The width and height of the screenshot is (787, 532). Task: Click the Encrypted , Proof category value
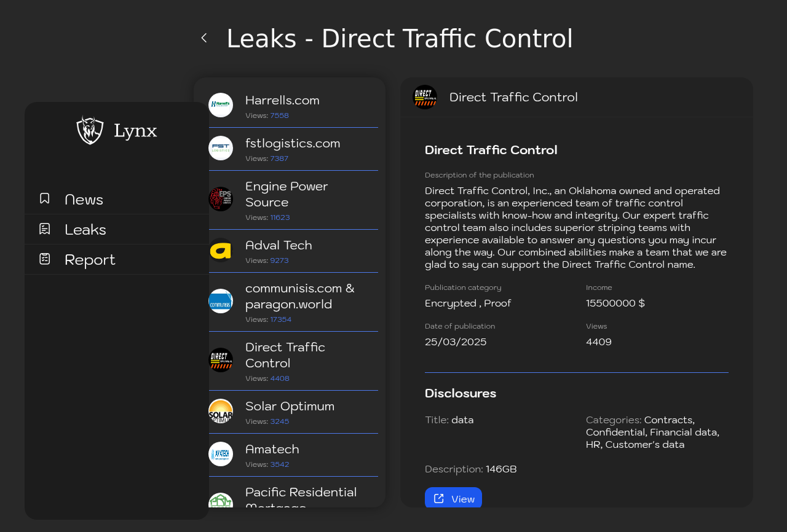click(468, 303)
